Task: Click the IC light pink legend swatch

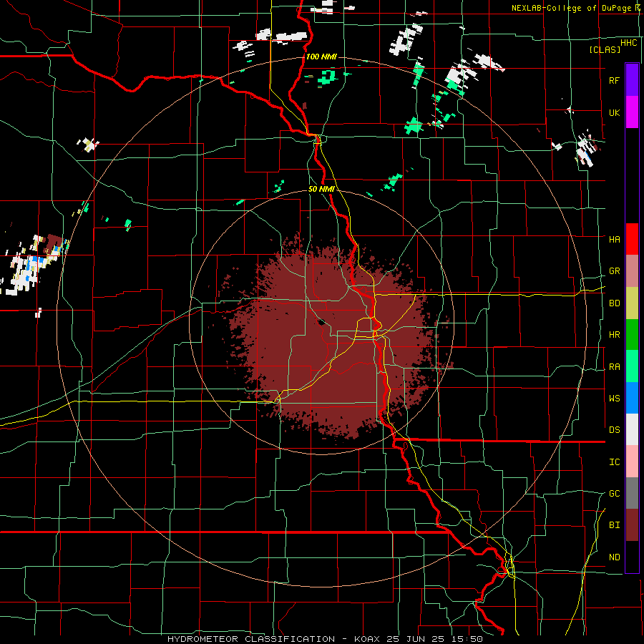Action: pos(632,462)
